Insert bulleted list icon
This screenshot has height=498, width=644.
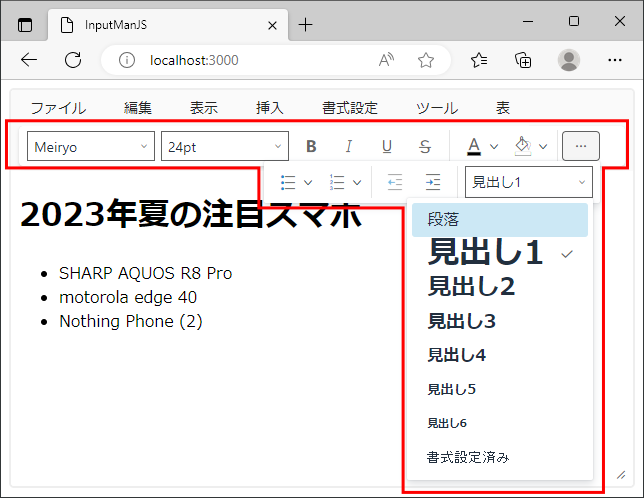[x=288, y=182]
